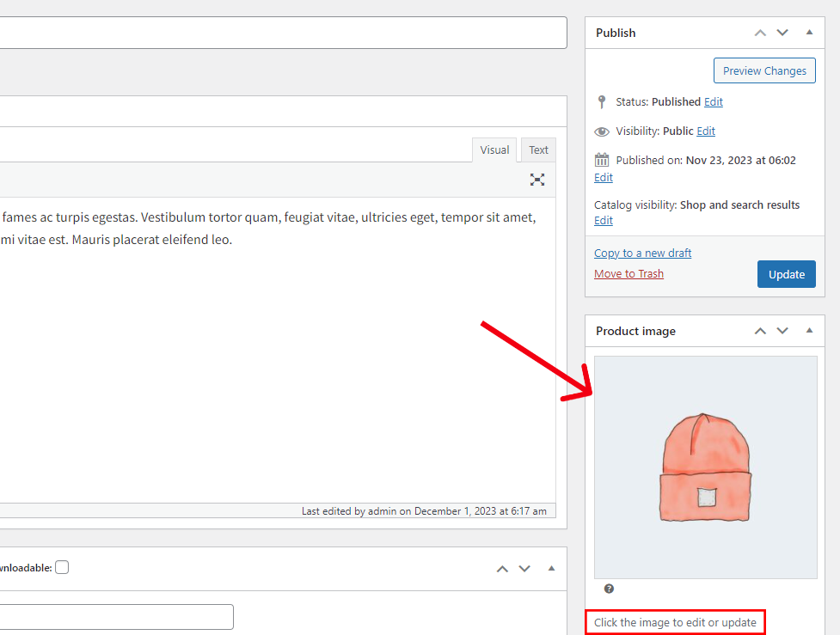This screenshot has height=635, width=840.
Task: Click the product title input field
Action: (284, 33)
